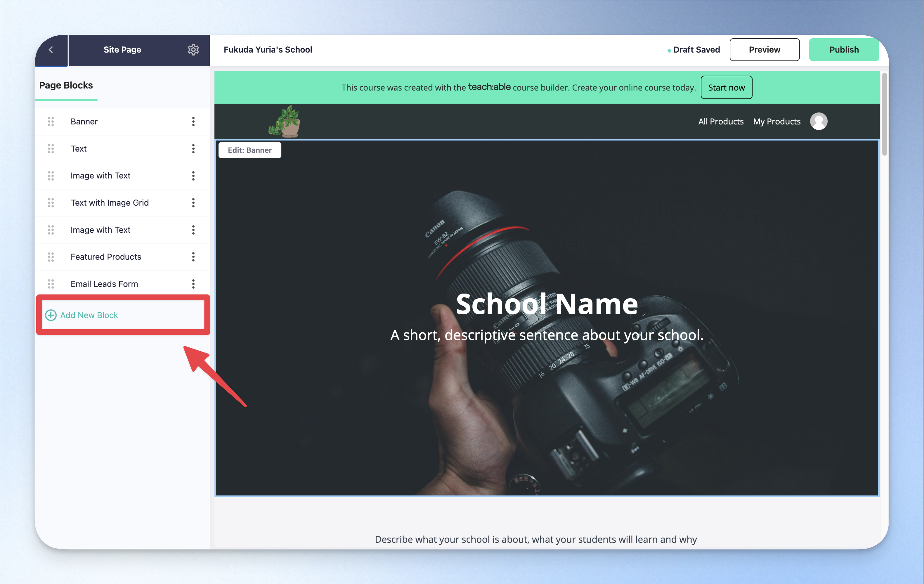Screen dimensions: 924x584
Task: Click the Text with Image Grid drag handle
Action: click(51, 202)
